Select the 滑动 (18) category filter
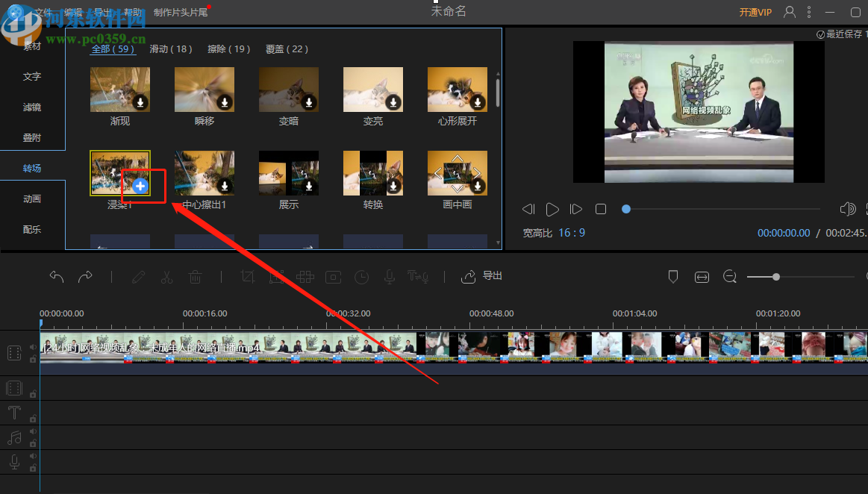The width and height of the screenshot is (868, 494). click(x=171, y=49)
